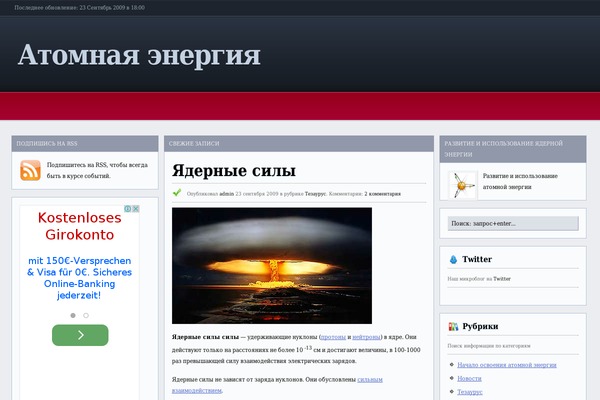The height and width of the screenshot is (400, 600).
Task: Open the Twitter link in the microblog text
Action: click(x=502, y=279)
